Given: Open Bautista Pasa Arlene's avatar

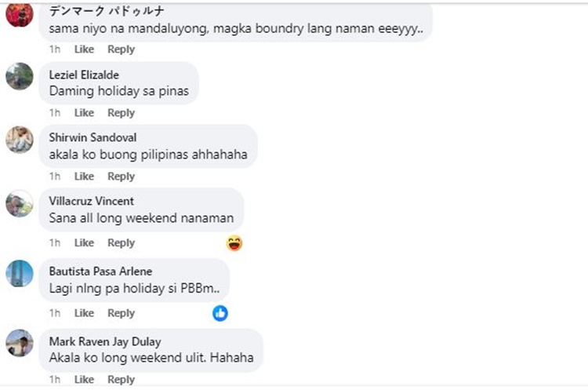Looking at the screenshot, I should click(x=20, y=274).
